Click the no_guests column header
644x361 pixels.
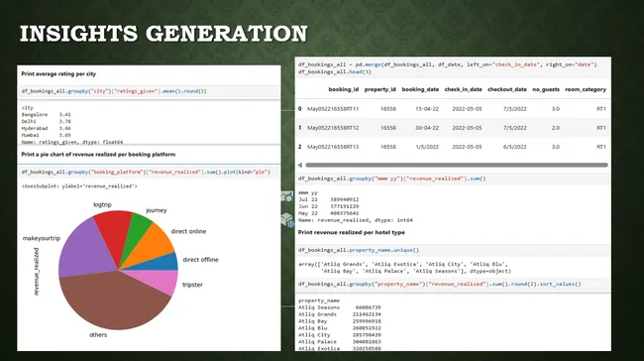[x=546, y=89]
